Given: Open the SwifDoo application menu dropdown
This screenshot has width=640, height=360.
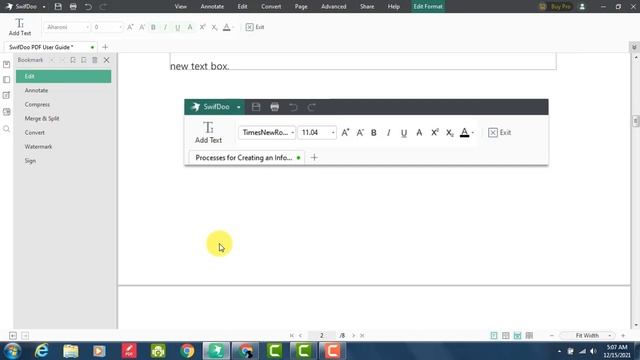Looking at the screenshot, I should (44, 7).
